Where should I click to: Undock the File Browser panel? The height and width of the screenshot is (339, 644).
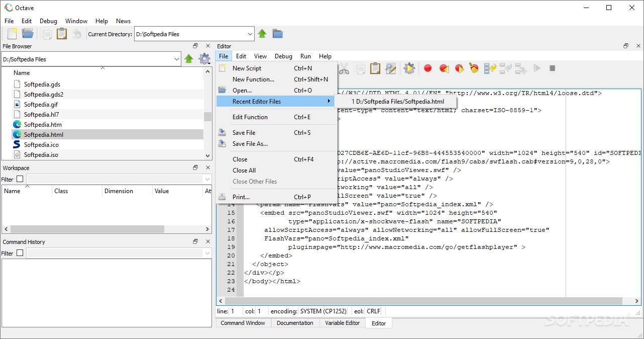tap(195, 46)
